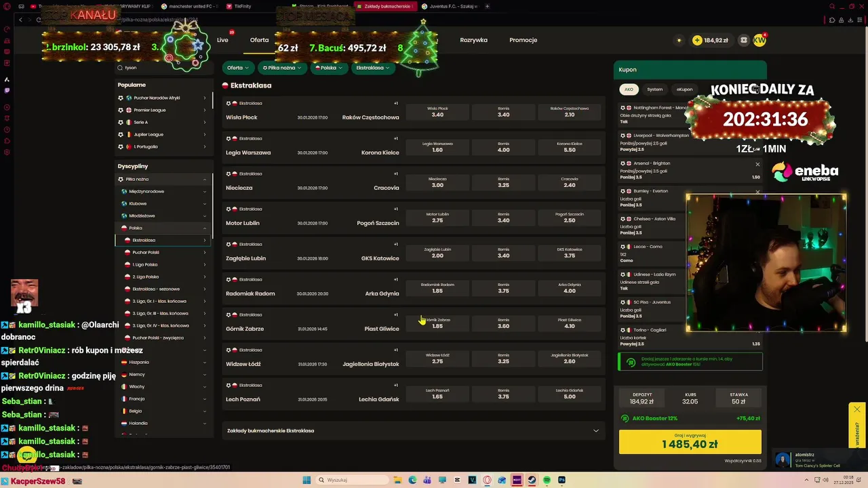The image size is (868, 488).
Task: Pick Górnik Zabrze odds 1.85
Action: pyautogui.click(x=437, y=323)
